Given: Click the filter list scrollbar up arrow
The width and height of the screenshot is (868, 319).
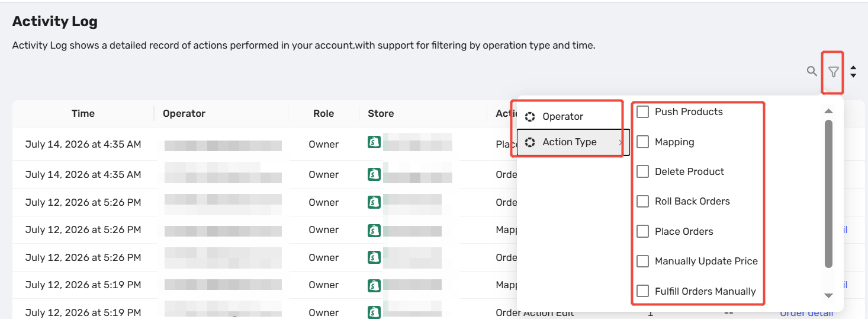Looking at the screenshot, I should (828, 111).
